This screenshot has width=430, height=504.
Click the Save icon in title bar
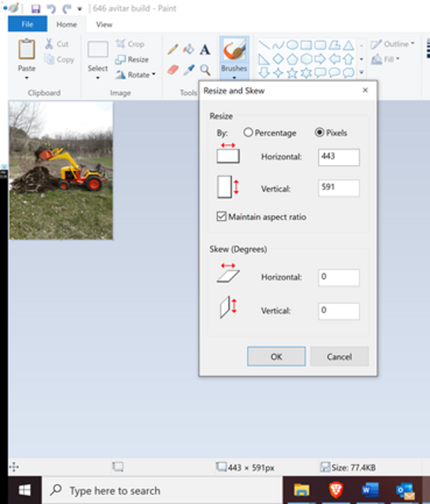coord(36,9)
